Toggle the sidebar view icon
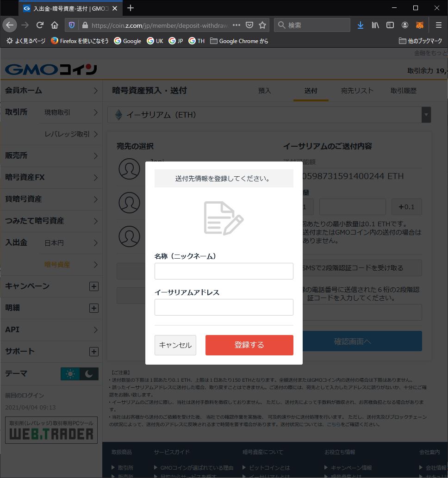The image size is (448, 478). pyautogui.click(x=390, y=25)
